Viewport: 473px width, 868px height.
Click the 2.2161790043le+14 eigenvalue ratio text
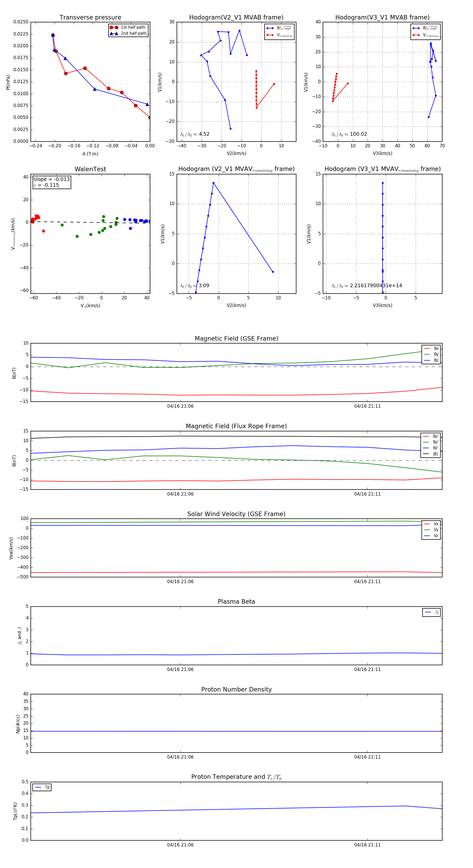click(x=376, y=286)
